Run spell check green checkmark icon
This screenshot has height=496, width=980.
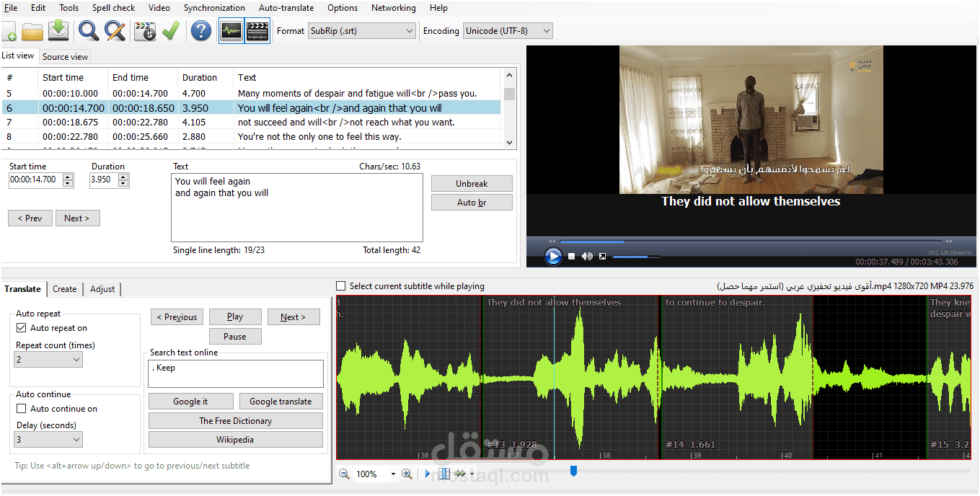tap(170, 31)
